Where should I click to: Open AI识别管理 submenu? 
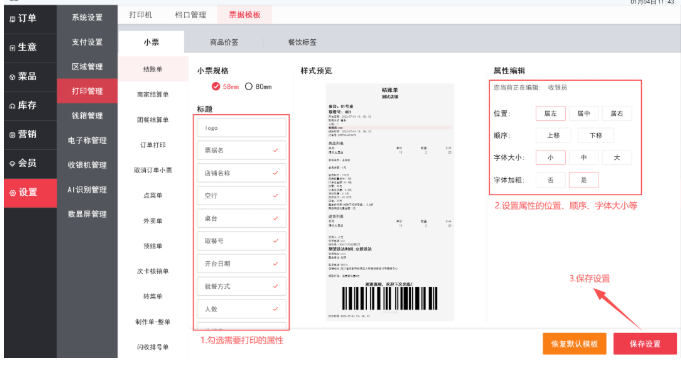point(87,189)
